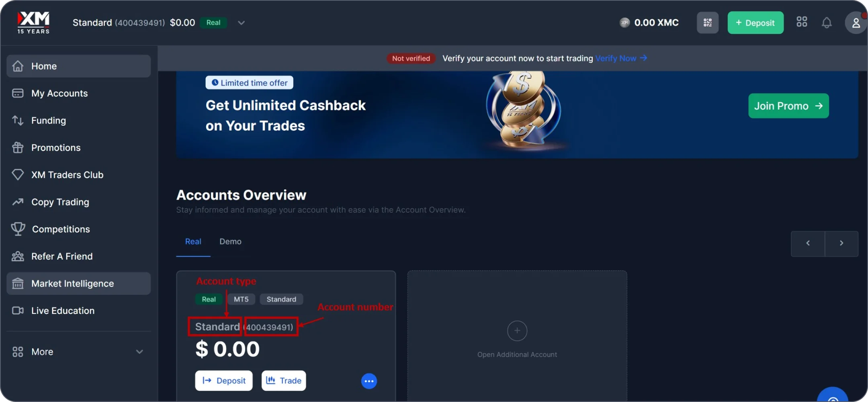The image size is (868, 402).
Task: Switch to the Demo accounts tab
Action: tap(230, 242)
